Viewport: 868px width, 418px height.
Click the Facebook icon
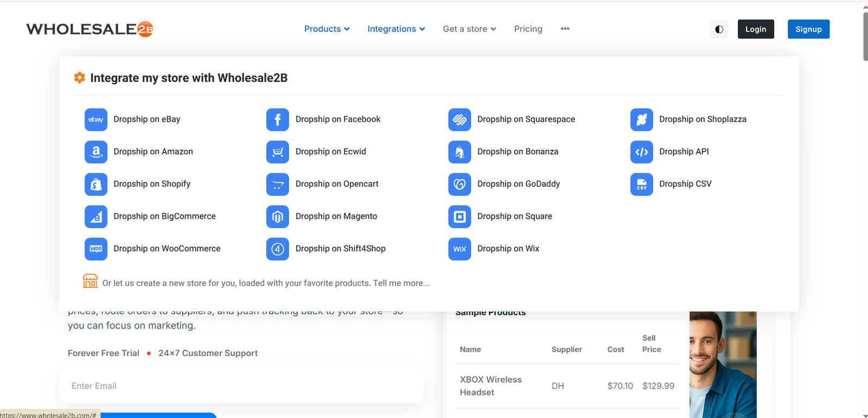click(278, 119)
